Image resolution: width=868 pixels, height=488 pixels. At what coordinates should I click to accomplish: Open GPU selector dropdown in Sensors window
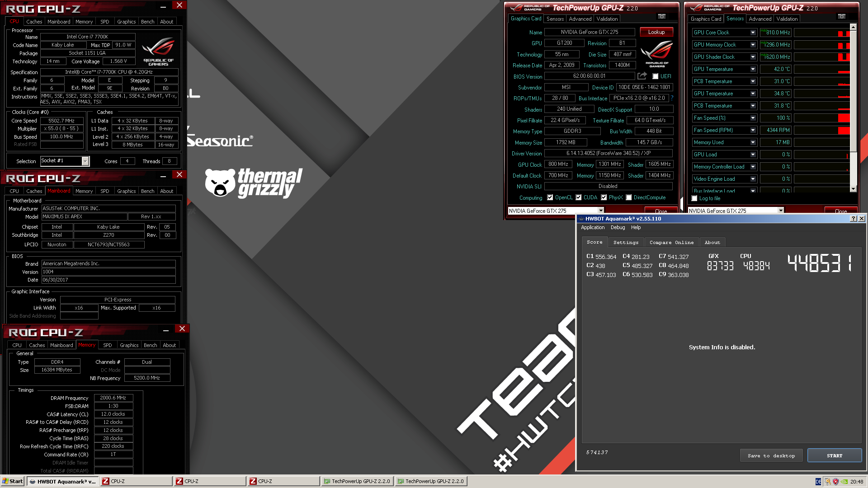[781, 211]
